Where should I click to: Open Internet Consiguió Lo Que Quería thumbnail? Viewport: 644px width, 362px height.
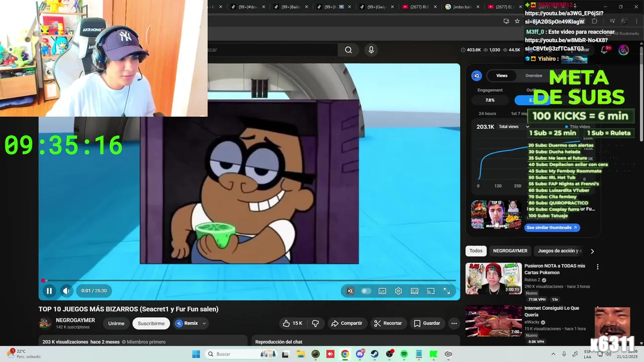tap(494, 321)
